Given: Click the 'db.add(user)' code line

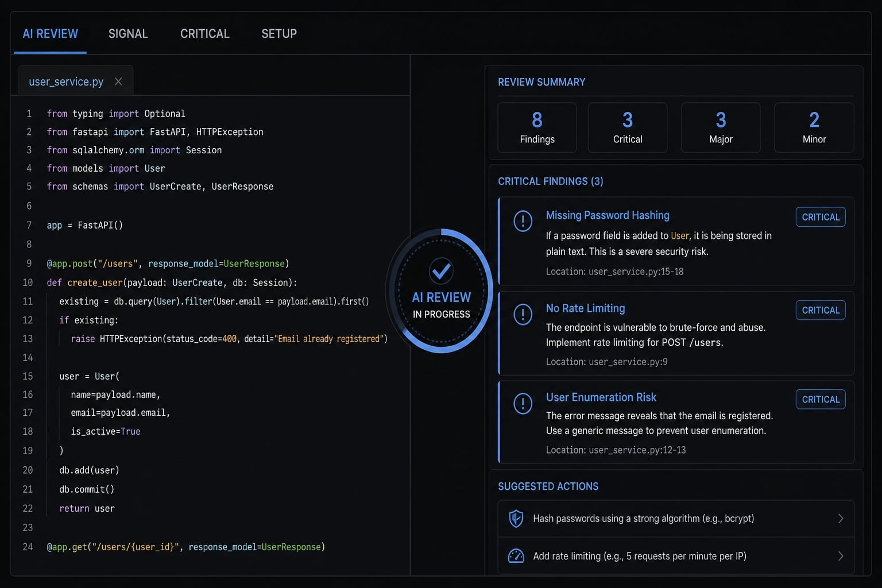Looking at the screenshot, I should pyautogui.click(x=89, y=470).
